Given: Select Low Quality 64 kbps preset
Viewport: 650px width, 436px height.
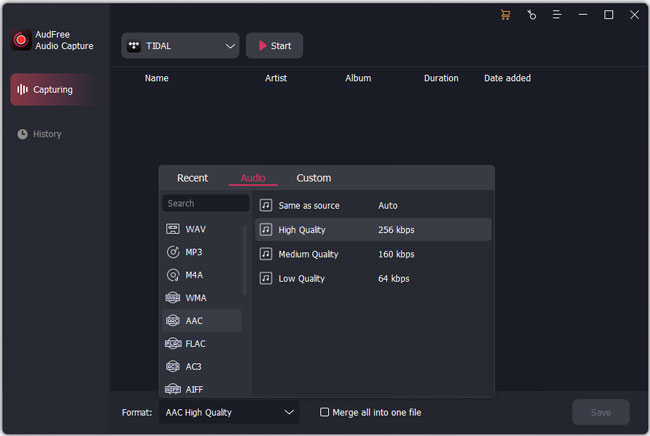Looking at the screenshot, I should [x=373, y=278].
